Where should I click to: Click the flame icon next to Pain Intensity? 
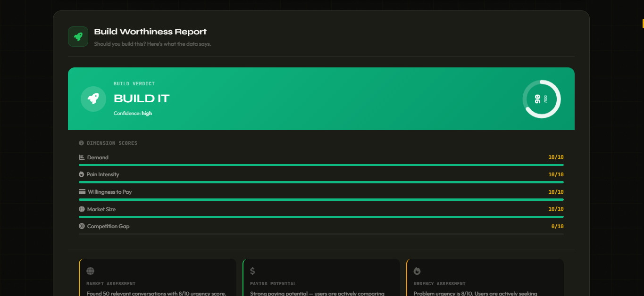82,174
